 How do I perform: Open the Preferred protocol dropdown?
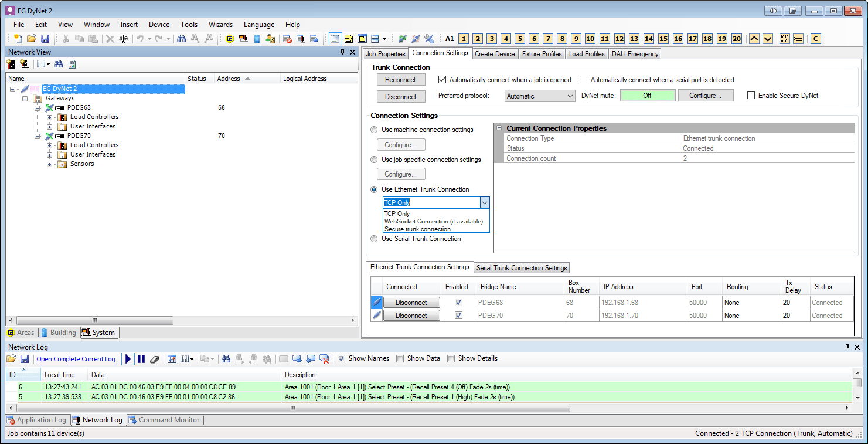tap(539, 96)
